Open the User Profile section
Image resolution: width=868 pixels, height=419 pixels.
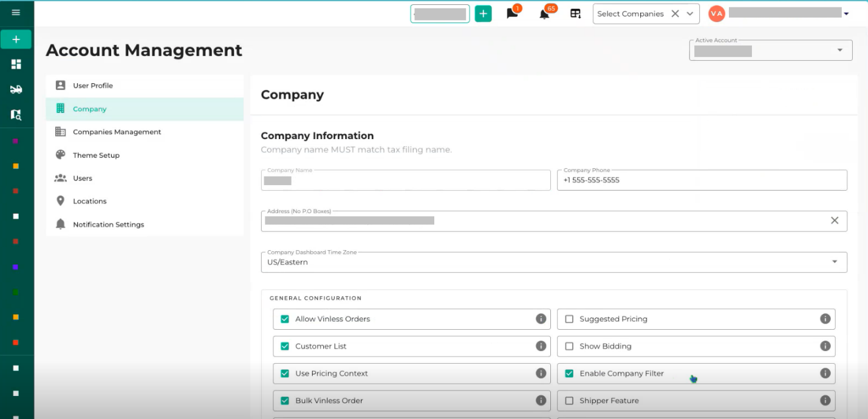coord(145,86)
